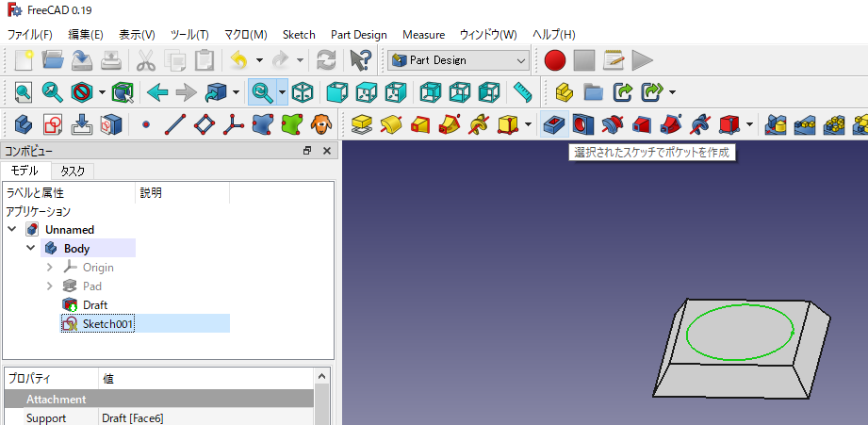868x425 pixels.
Task: Click the Create Group folder icon
Action: point(593,92)
